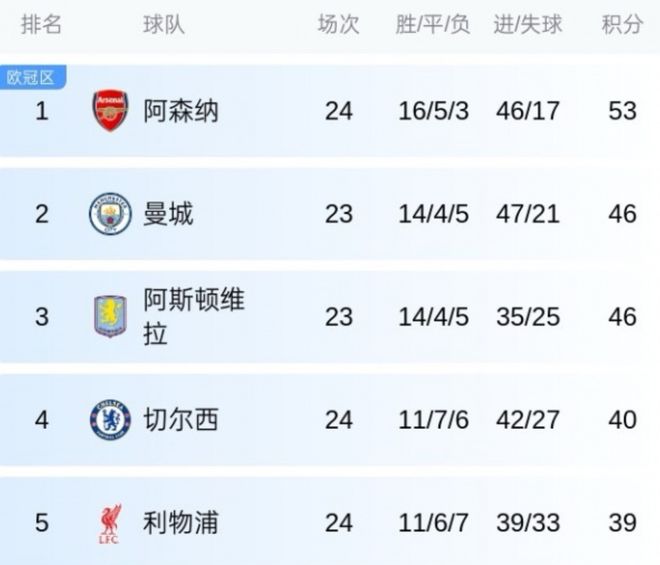Sort by the 积分 column header
Image resolution: width=660 pixels, height=565 pixels.
(622, 25)
